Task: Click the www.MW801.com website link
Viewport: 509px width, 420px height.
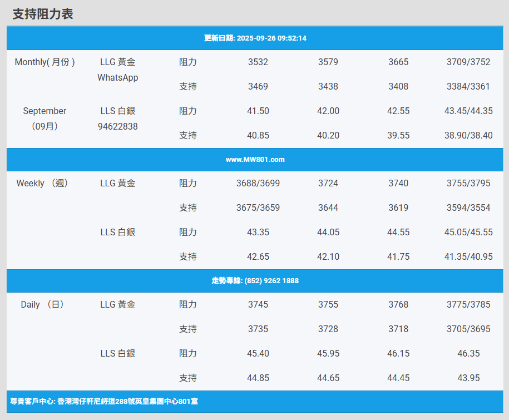Action: coord(255,160)
